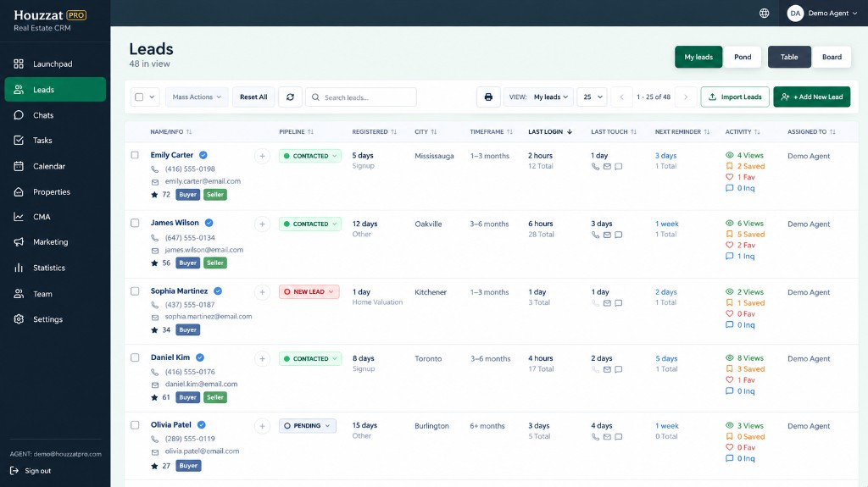
Task: Click the print icon button
Action: [x=488, y=97]
